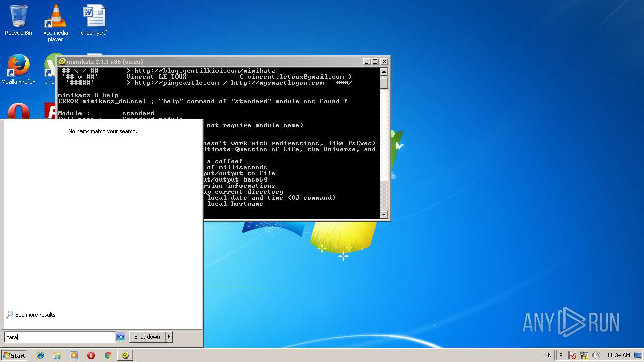Click the EN language indicator
644x362 pixels.
tap(548, 355)
